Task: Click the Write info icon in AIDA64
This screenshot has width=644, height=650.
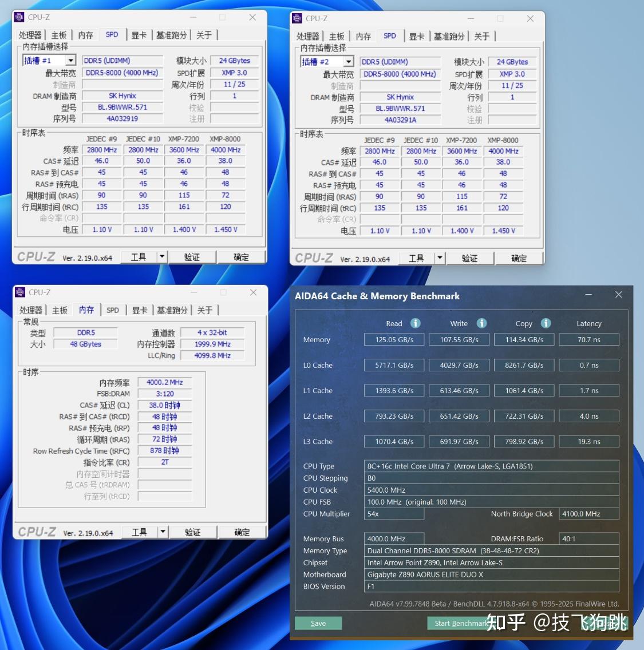Action: click(481, 323)
